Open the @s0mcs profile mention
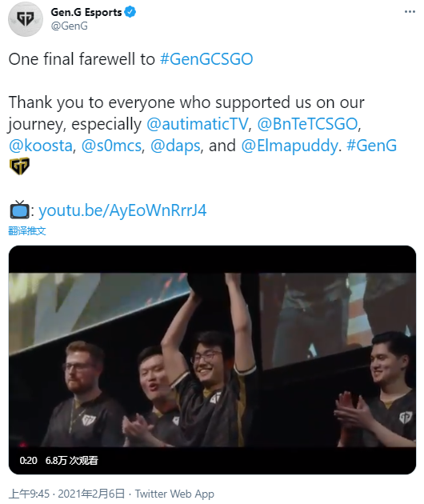The height and width of the screenshot is (504, 424). click(111, 146)
